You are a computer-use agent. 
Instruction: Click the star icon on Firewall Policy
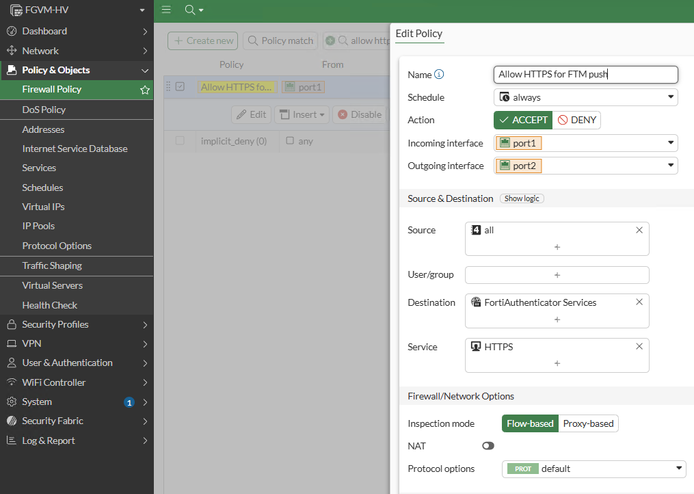[145, 90]
